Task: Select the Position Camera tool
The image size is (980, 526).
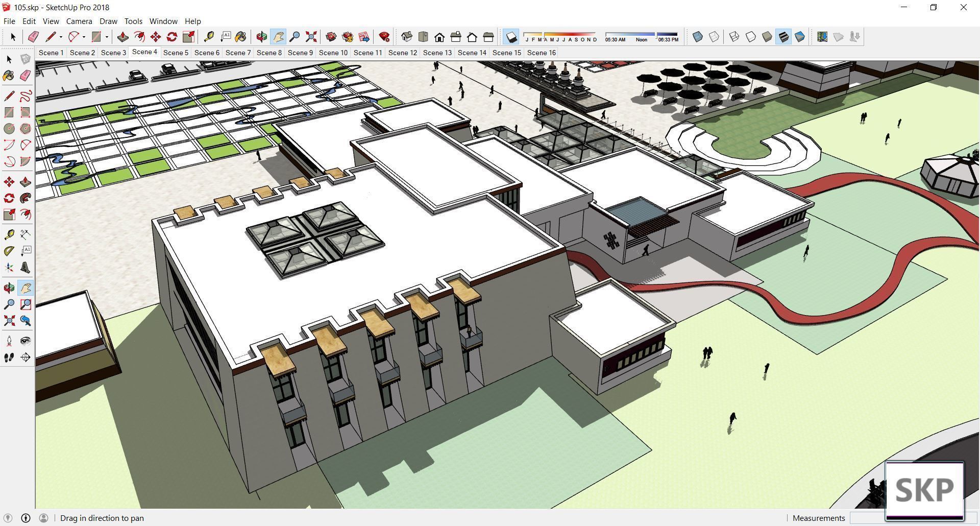Action: (9, 341)
